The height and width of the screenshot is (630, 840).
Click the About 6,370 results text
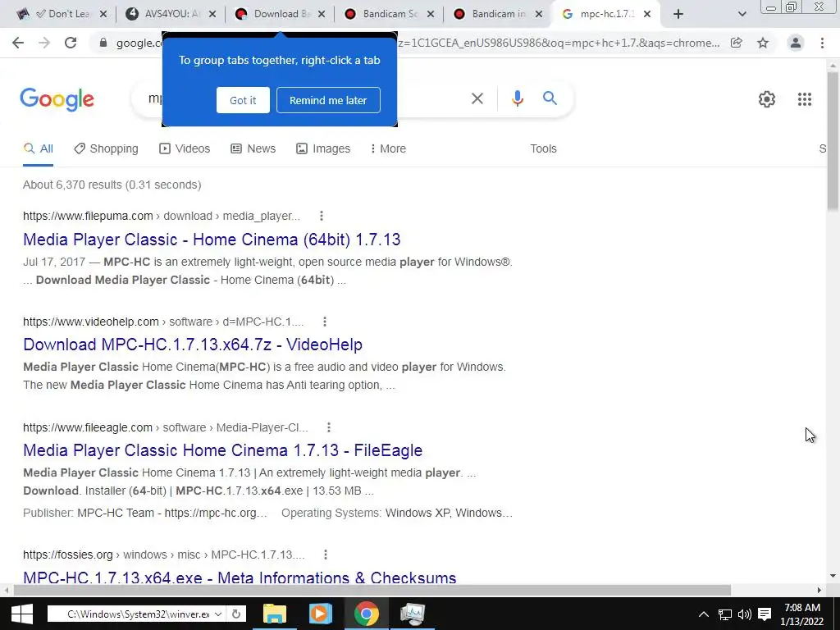tap(112, 185)
